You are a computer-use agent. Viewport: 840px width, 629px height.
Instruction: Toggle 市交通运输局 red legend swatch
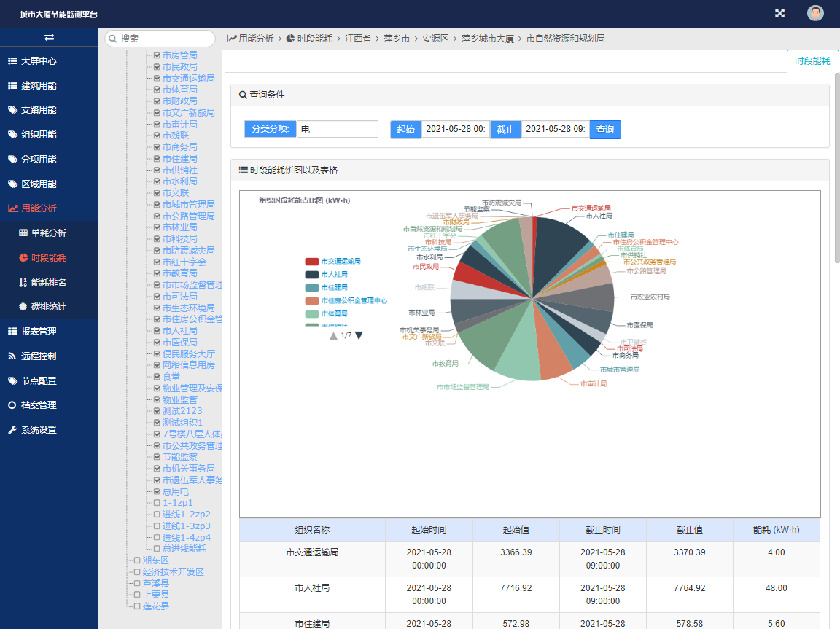[312, 261]
